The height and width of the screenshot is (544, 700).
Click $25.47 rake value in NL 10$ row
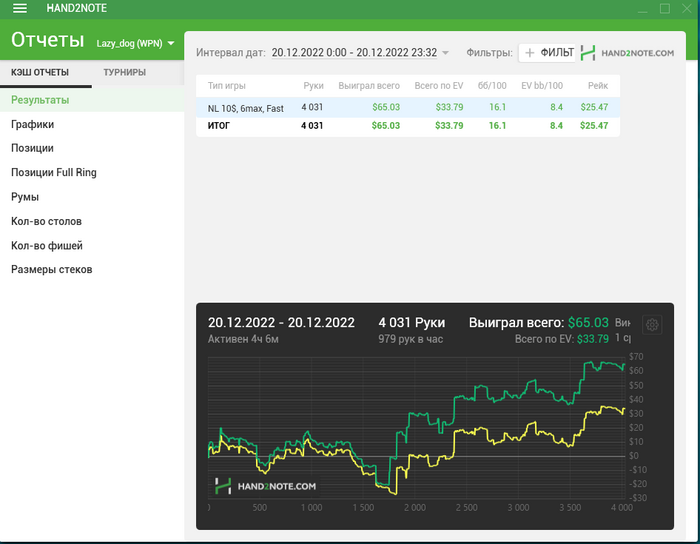tap(594, 107)
